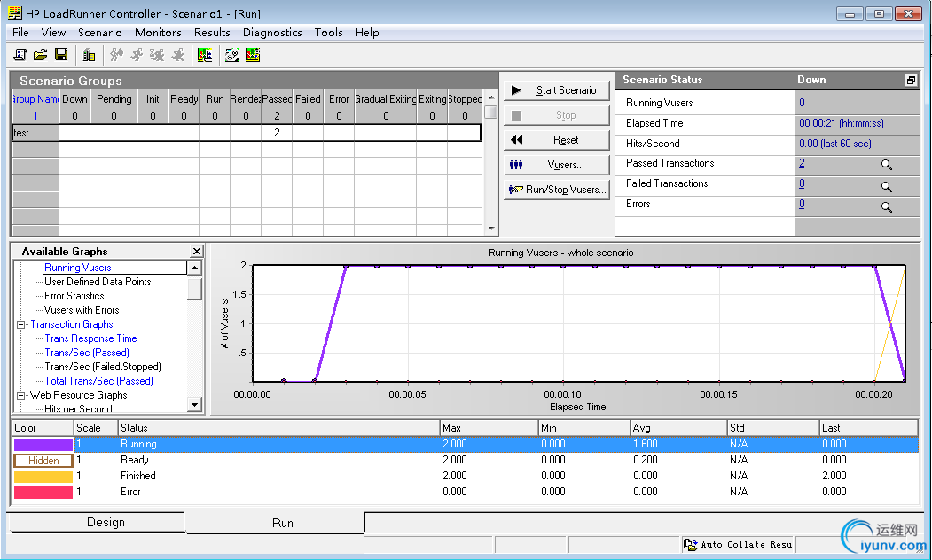
Task: Click the Initialize Vusers toolbar icon
Action: tap(116, 55)
